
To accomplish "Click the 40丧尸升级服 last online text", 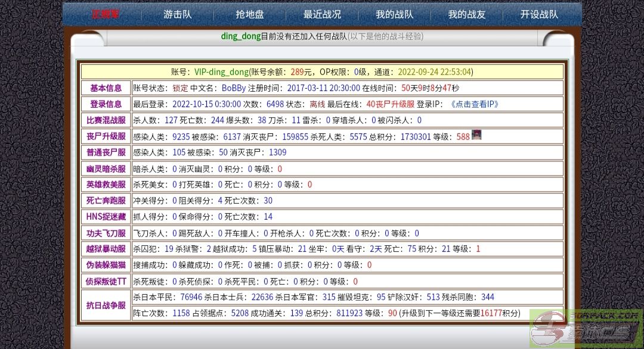I will click(390, 104).
